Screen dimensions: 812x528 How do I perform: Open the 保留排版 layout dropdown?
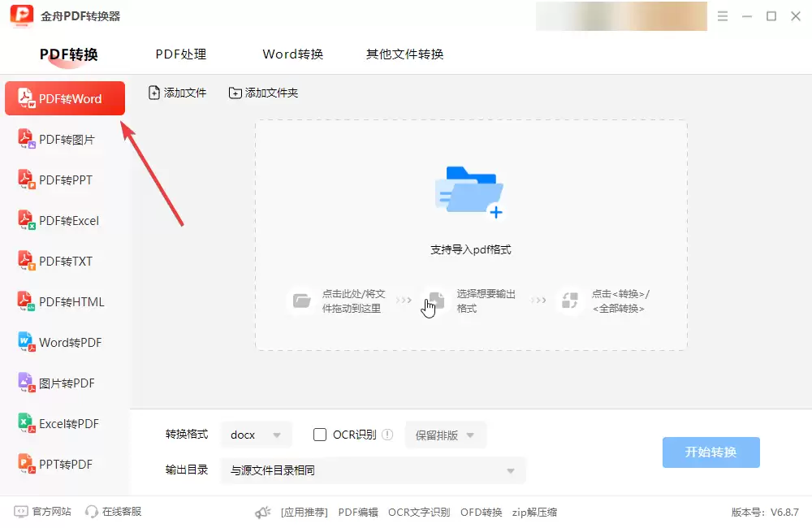[x=445, y=435]
